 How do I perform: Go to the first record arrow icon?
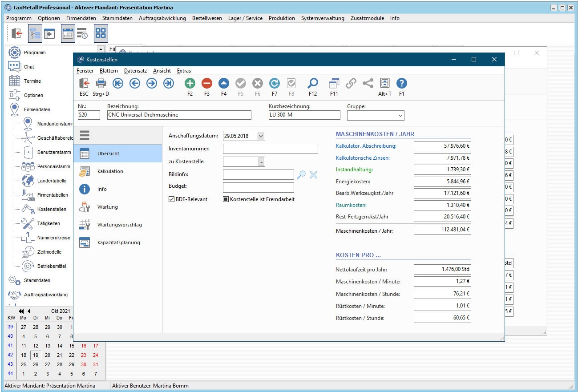(118, 83)
